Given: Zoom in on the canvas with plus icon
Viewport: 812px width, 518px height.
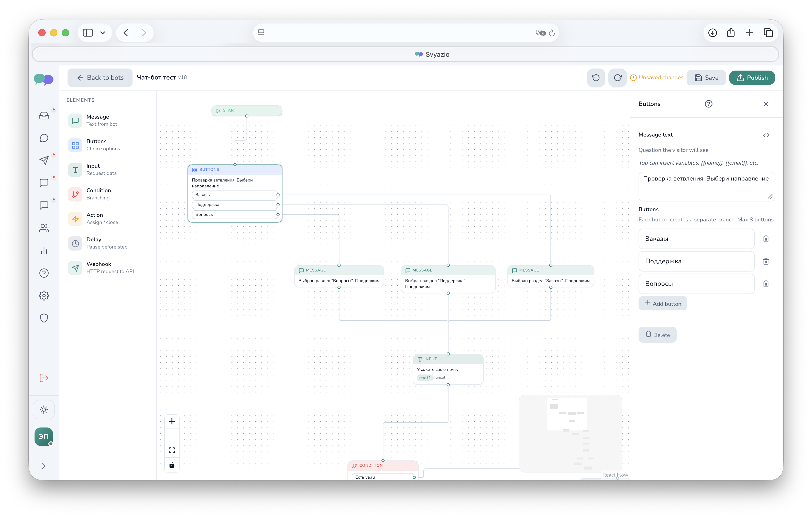Looking at the screenshot, I should [172, 421].
